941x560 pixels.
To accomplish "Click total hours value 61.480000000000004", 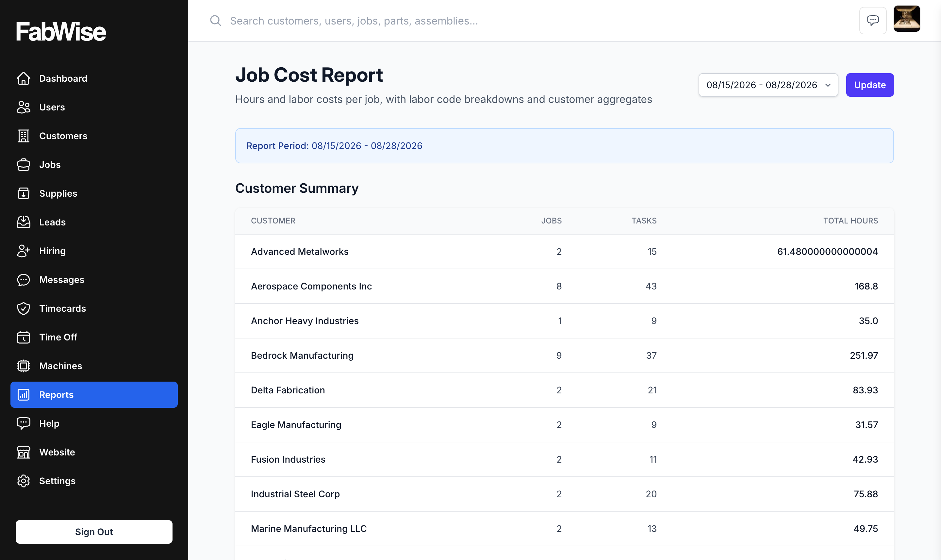I will pos(827,252).
